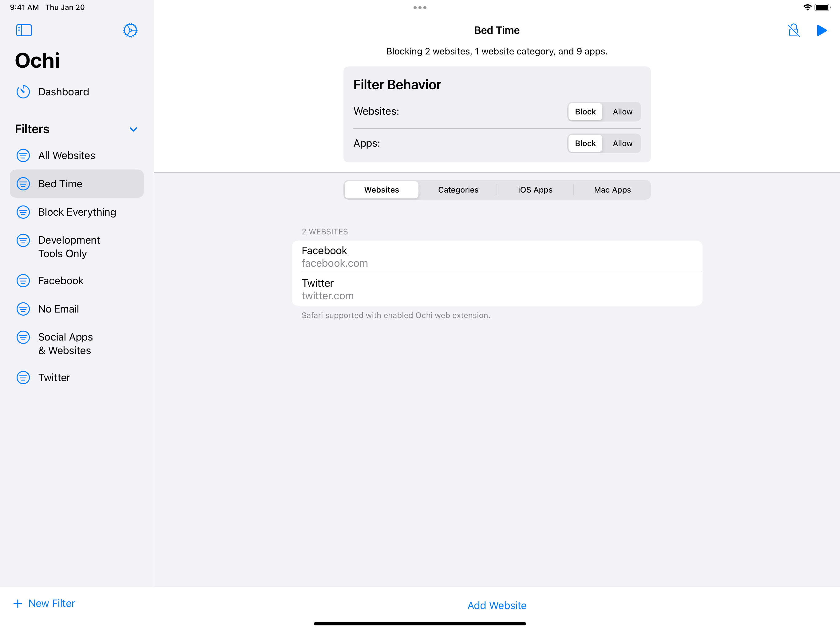840x630 pixels.
Task: Open Dashboard from the sidebar
Action: coord(63,92)
